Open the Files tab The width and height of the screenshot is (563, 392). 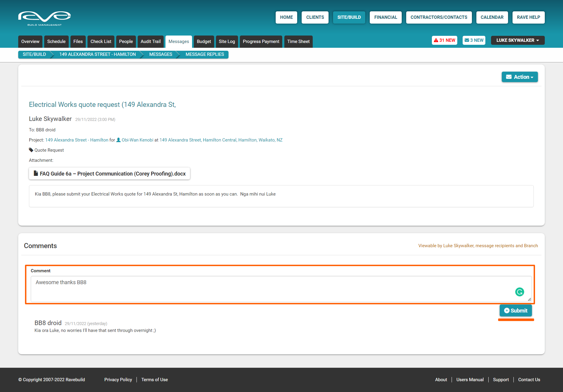78,41
